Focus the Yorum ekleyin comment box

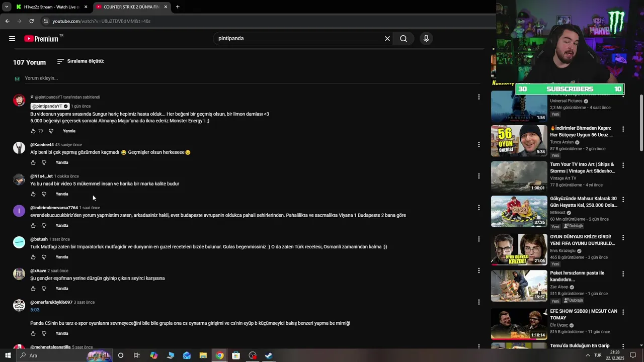pos(252,78)
